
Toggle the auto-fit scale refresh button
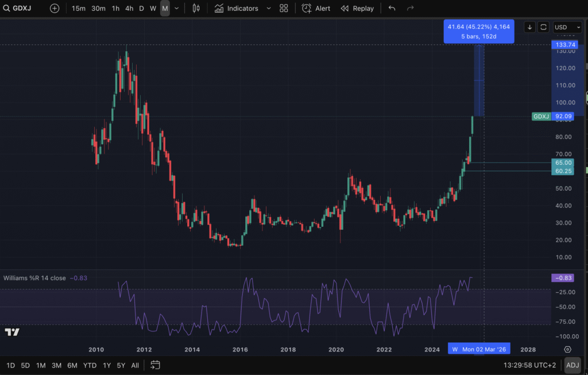point(543,27)
